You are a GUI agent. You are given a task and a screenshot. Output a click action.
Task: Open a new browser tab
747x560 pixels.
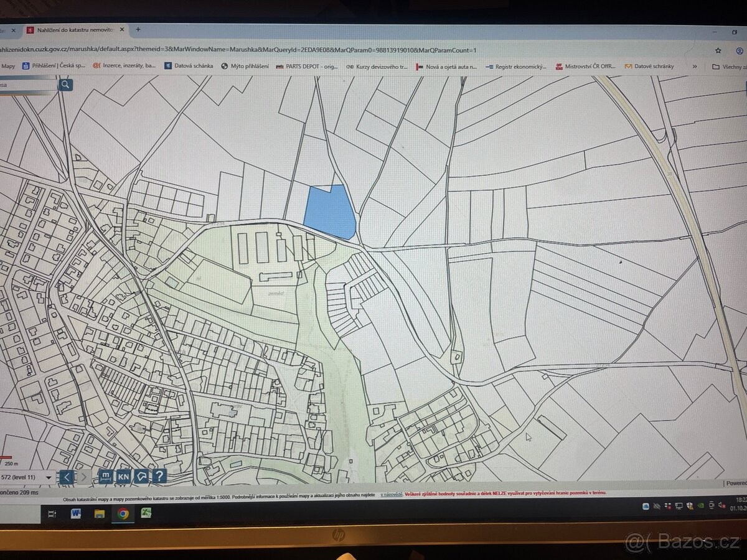(138, 29)
